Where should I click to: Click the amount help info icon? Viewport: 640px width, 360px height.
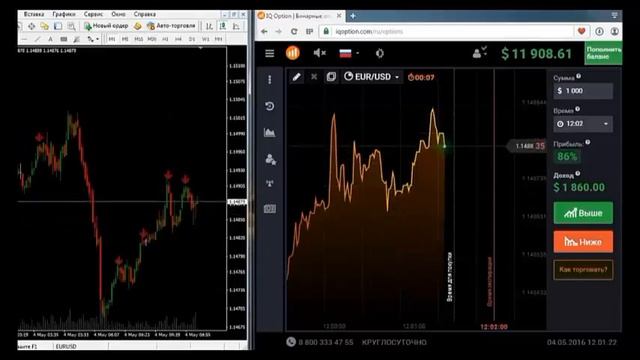tap(578, 76)
